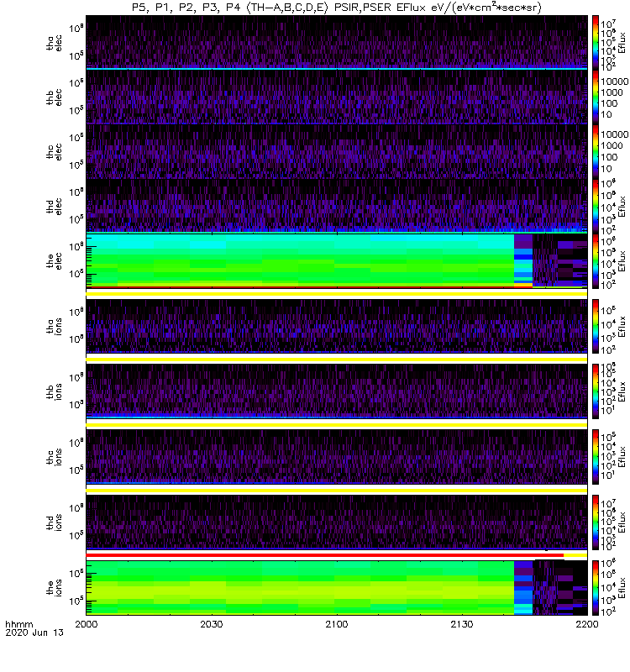
Task: Click the Eflux label of the 'the ions' color bar
Action: 622,587
